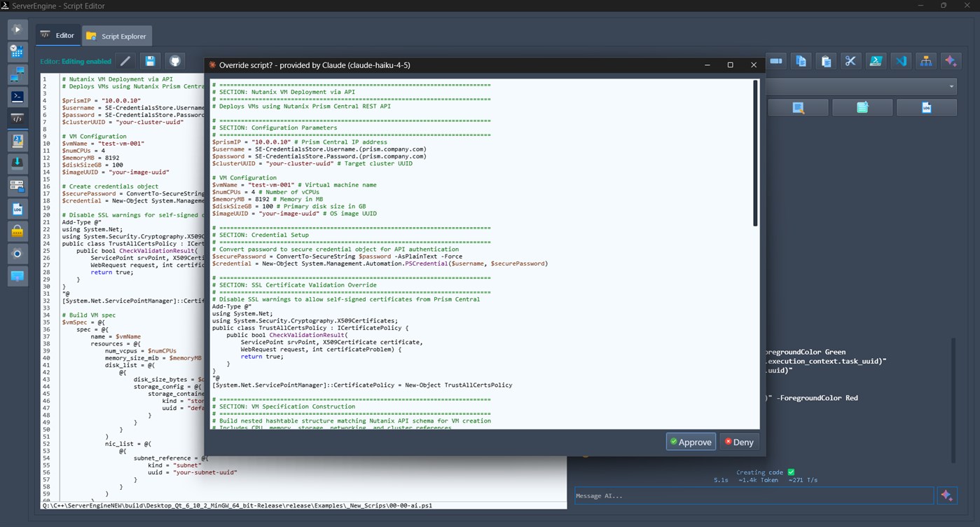Open the download tray icon in sidebar
Image resolution: width=980 pixels, height=527 pixels.
[x=18, y=163]
